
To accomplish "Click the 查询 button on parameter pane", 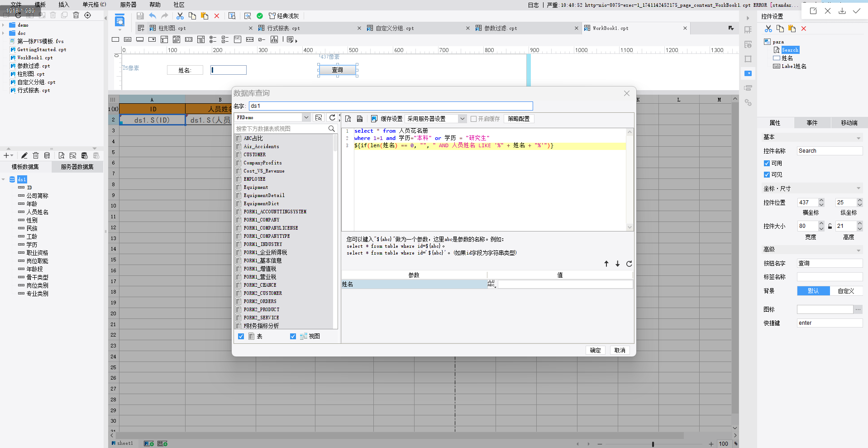I will [338, 70].
